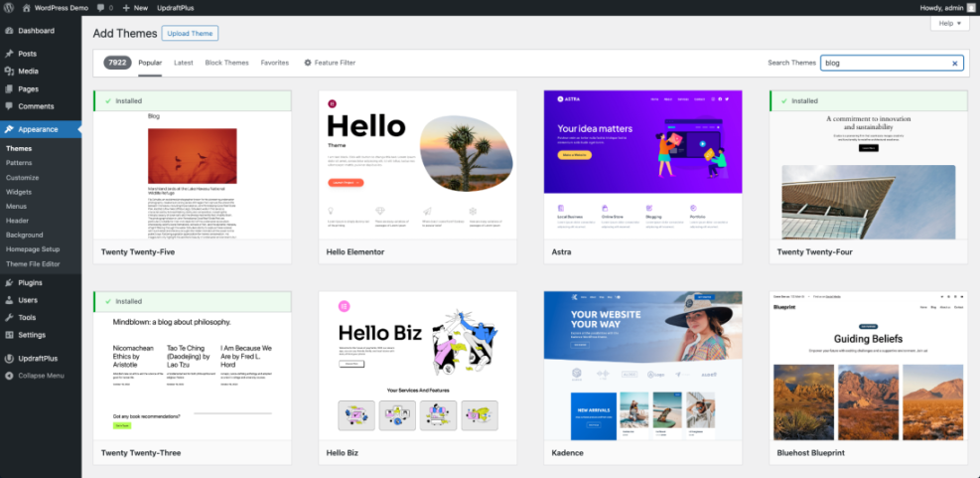980x478 pixels.
Task: Click the Dashboard gauge icon
Action: (9, 31)
